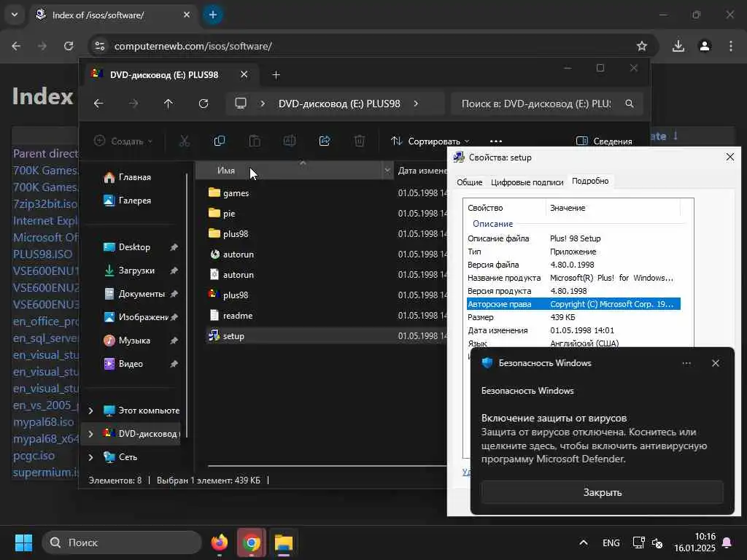
Task: Open Музыка in the sidebar
Action: (134, 341)
